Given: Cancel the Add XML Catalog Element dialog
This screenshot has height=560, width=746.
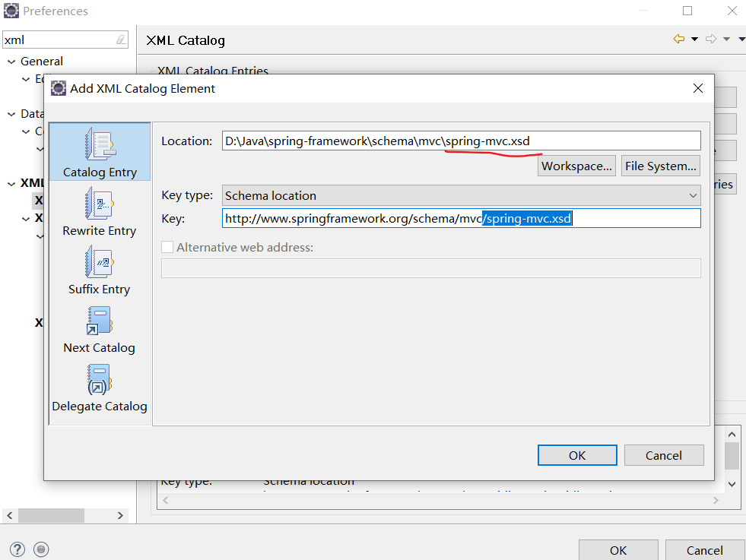Looking at the screenshot, I should 664,455.
